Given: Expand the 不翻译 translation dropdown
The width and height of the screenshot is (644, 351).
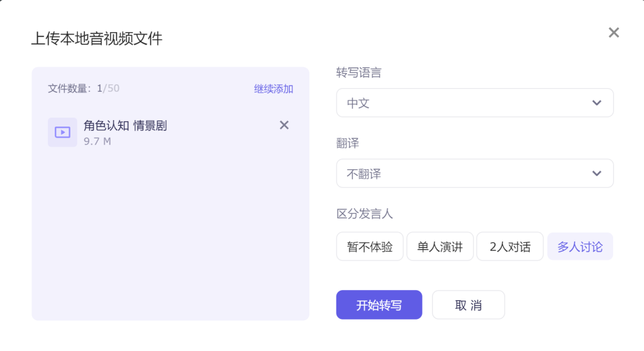Looking at the screenshot, I should pyautogui.click(x=465, y=174).
